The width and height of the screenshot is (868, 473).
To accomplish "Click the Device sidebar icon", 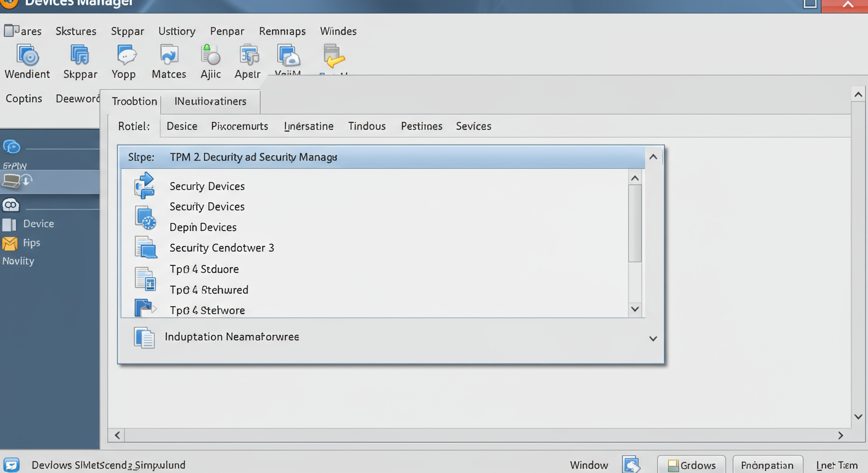I will pyautogui.click(x=9, y=224).
